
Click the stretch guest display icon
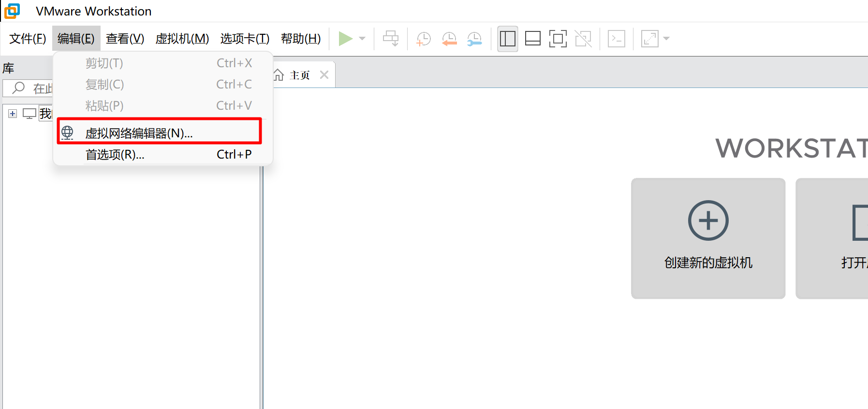pos(650,39)
